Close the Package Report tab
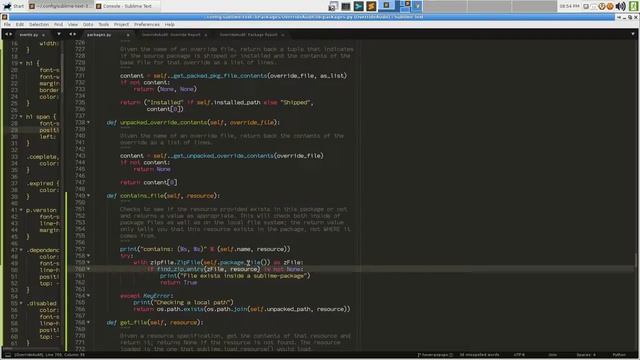Viewport: 640px width, 360px height. 282,35
